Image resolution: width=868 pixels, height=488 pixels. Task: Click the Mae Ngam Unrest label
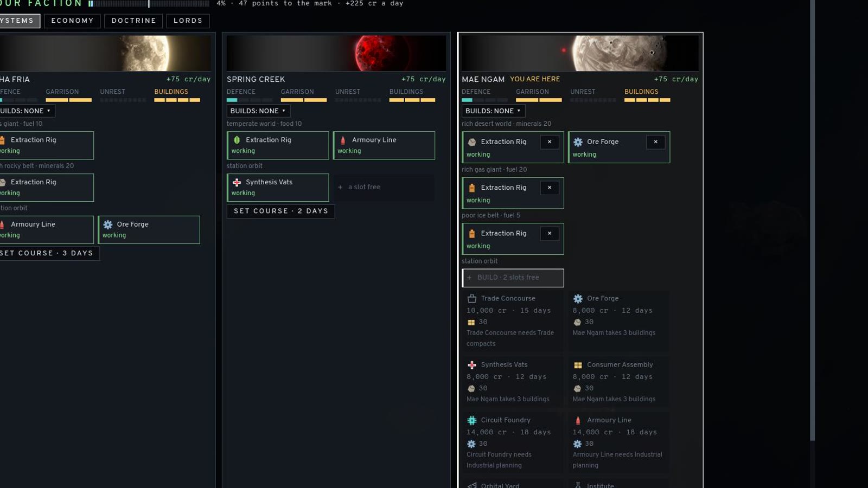pyautogui.click(x=583, y=92)
